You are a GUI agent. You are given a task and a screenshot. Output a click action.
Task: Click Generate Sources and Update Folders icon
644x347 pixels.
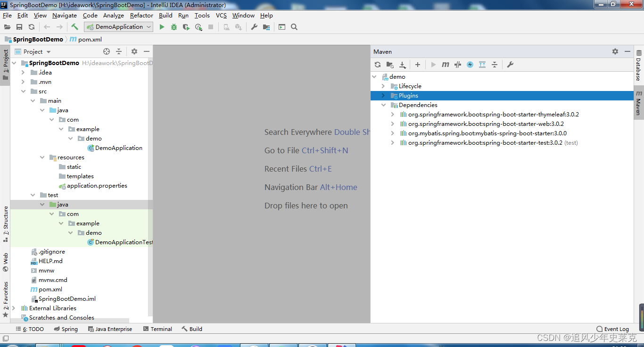pos(390,65)
